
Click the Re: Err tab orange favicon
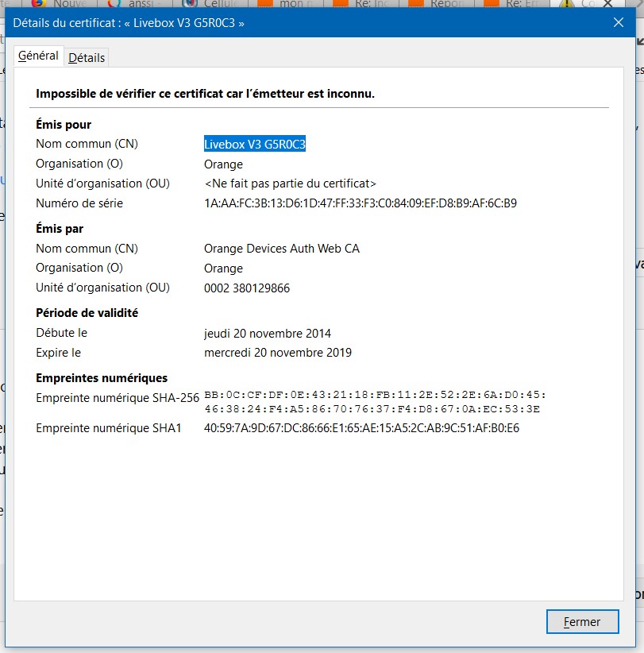(491, 3)
